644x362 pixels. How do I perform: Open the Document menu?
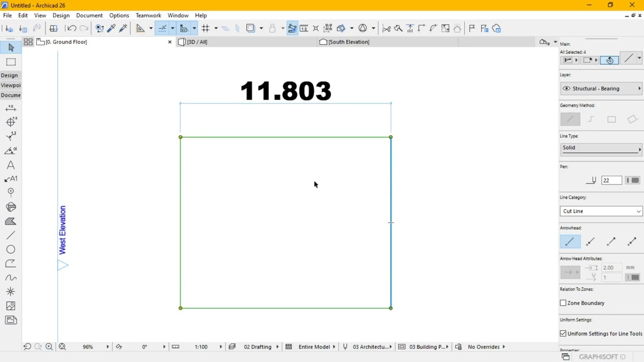89,15
